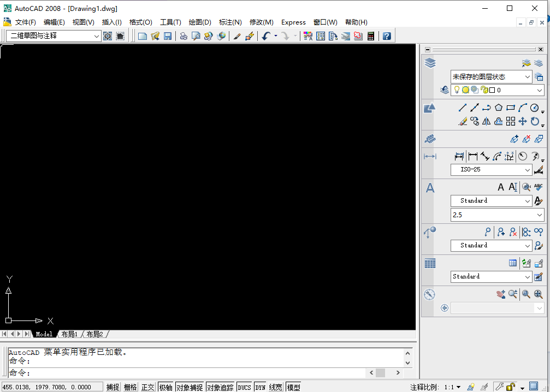Select the Line tool in the drawing panel
This screenshot has width=550, height=392.
[x=462, y=108]
